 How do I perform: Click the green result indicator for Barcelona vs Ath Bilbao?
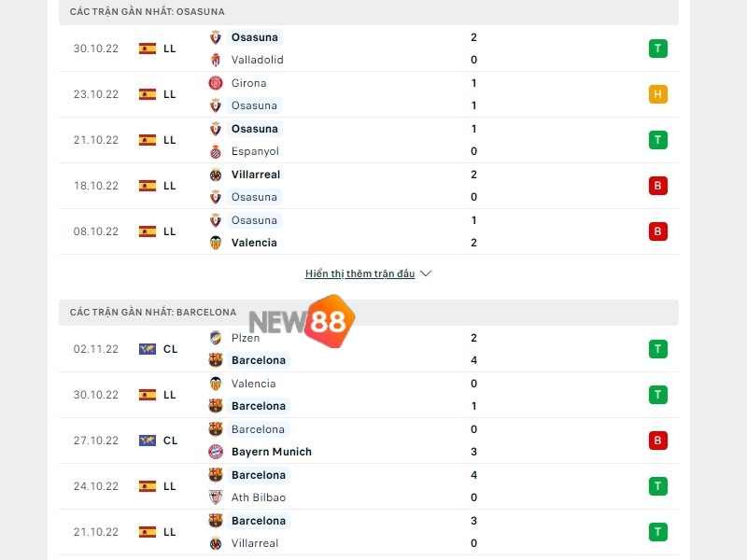pyautogui.click(x=658, y=485)
